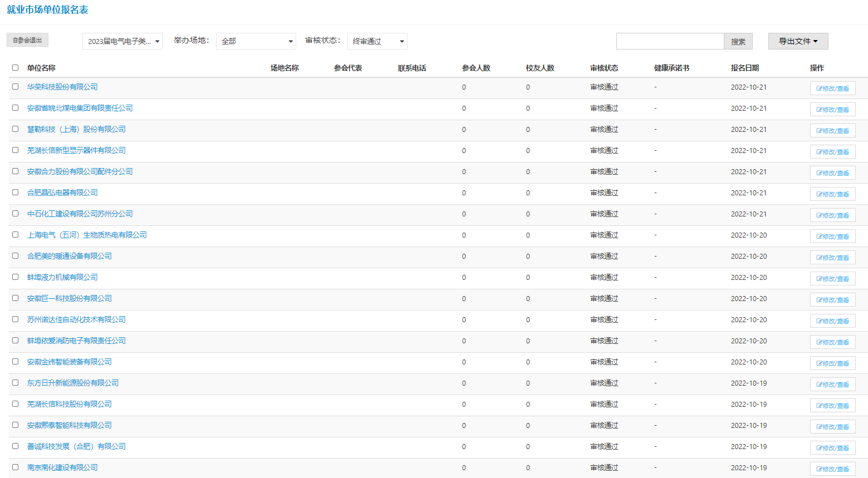Click the 参会退出 trash button

pyautogui.click(x=27, y=40)
